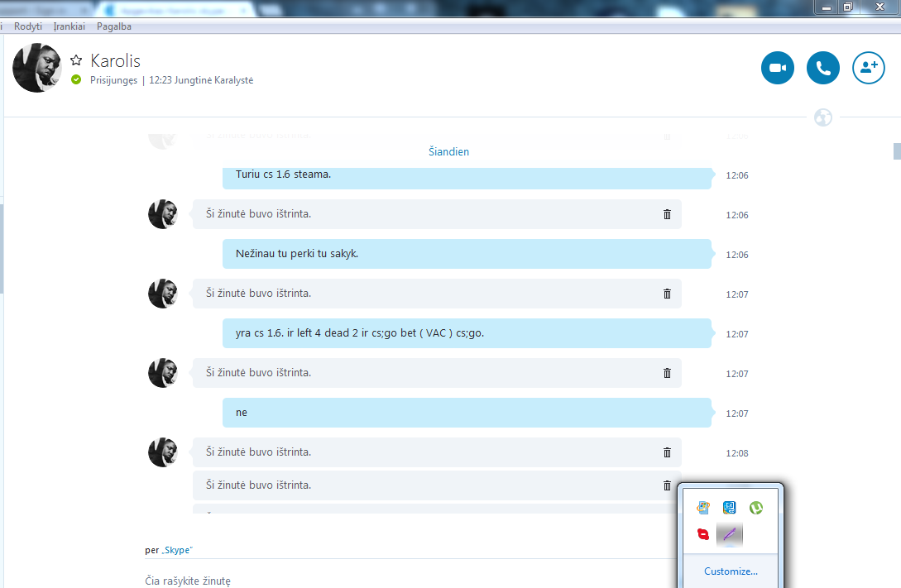901x588 pixels.
Task: Open the Pagalba menu
Action: pos(113,26)
